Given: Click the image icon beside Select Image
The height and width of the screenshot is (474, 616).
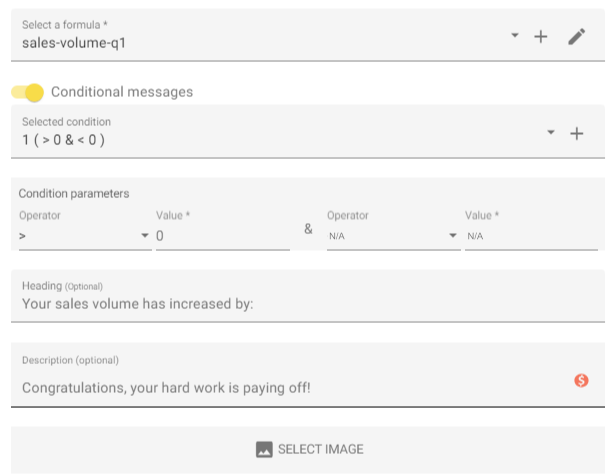Looking at the screenshot, I should [x=264, y=449].
